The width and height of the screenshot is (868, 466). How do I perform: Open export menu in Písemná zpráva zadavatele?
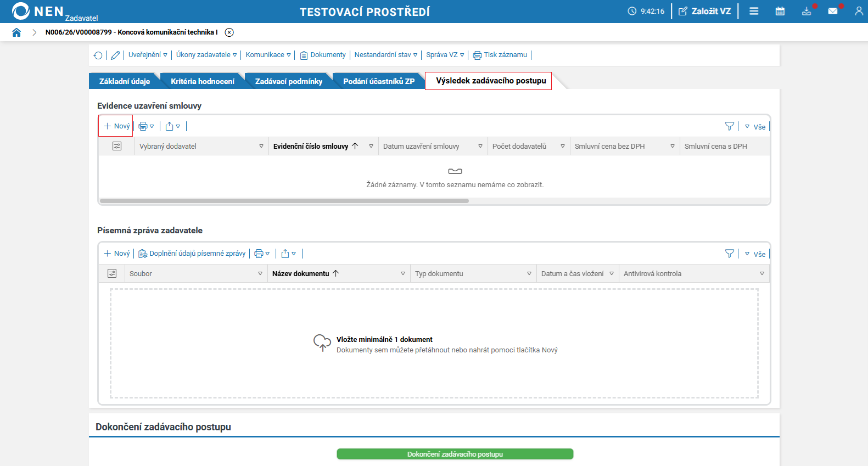tap(288, 254)
